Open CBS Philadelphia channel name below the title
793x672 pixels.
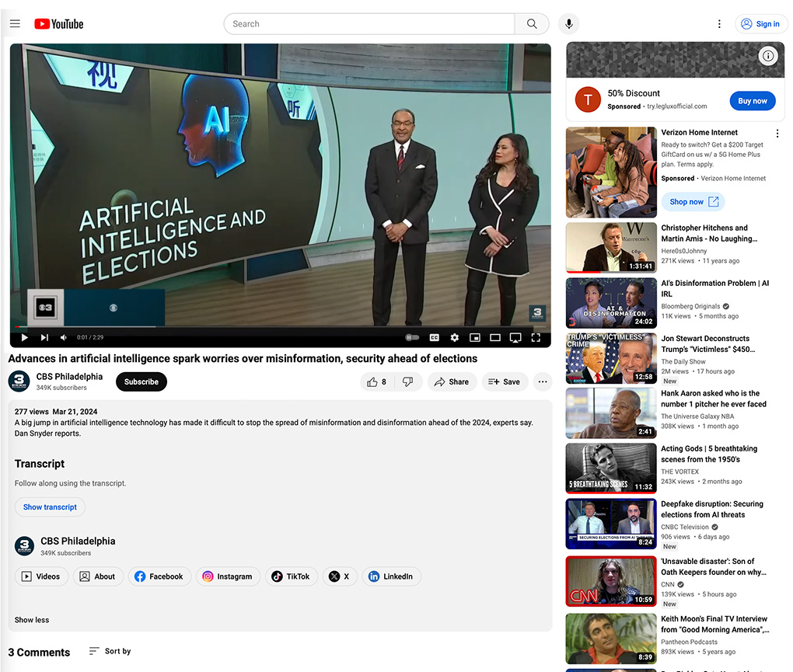[x=69, y=377]
